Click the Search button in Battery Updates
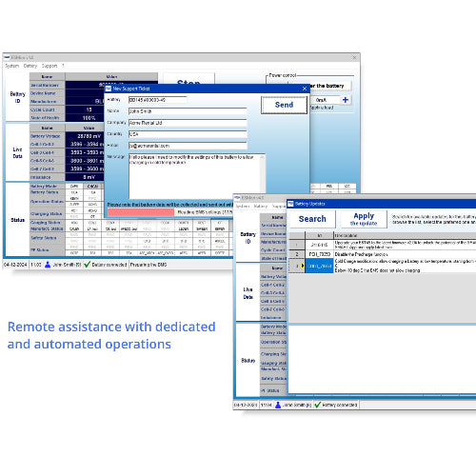Image resolution: width=476 pixels, height=476 pixels. click(x=312, y=219)
